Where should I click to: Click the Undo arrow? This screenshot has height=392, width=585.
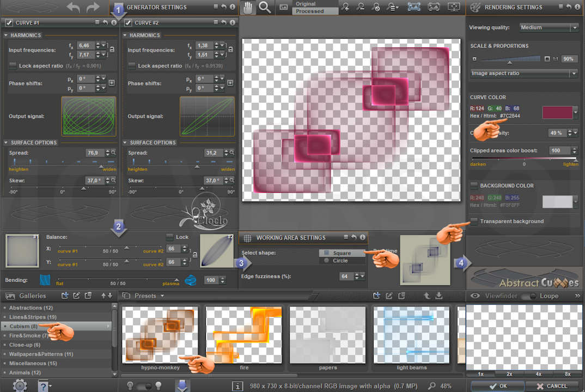(x=73, y=8)
